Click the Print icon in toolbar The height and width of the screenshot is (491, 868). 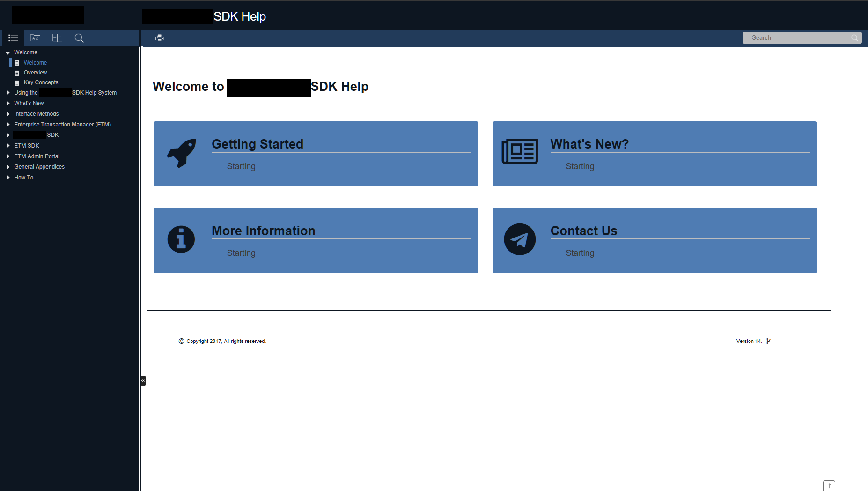point(160,37)
